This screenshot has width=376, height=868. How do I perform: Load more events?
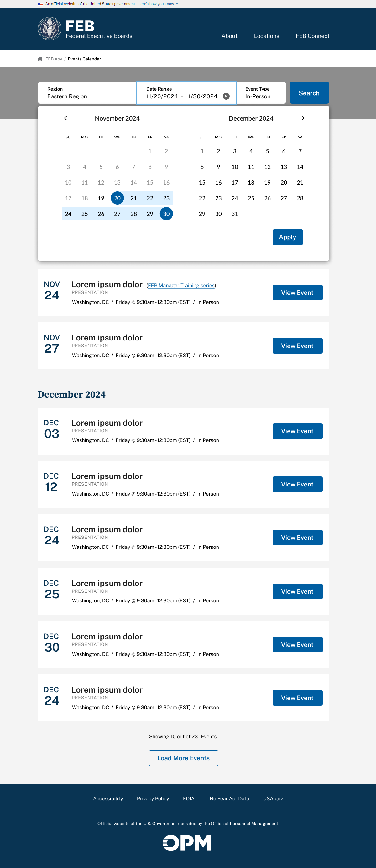(x=184, y=758)
